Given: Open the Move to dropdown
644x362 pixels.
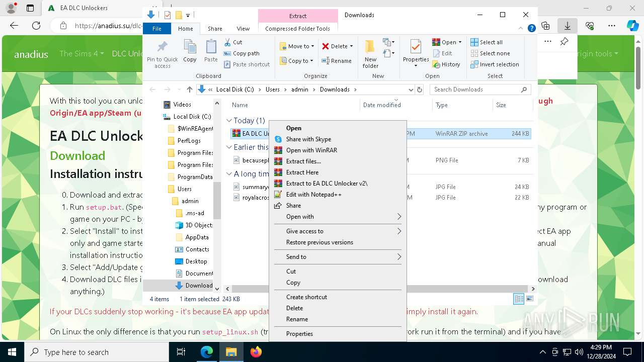Looking at the screenshot, I should pos(297,46).
